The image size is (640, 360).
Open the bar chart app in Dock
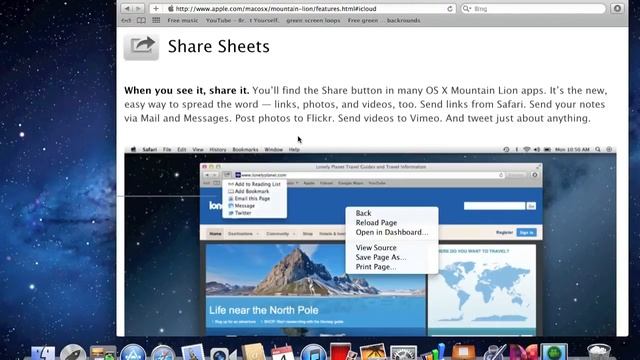pos(433,352)
